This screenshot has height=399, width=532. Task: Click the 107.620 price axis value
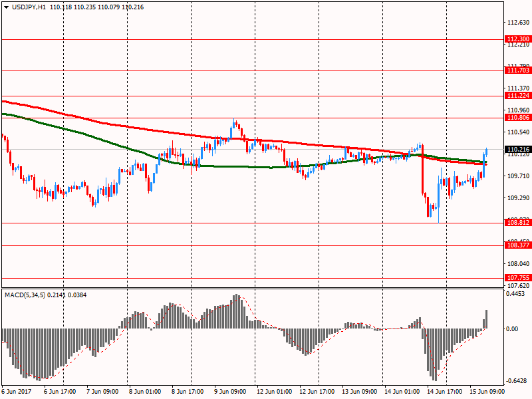tap(518, 286)
